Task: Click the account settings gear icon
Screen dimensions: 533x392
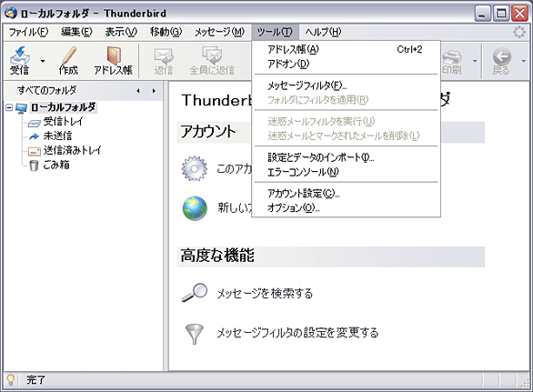Action: pos(194,168)
